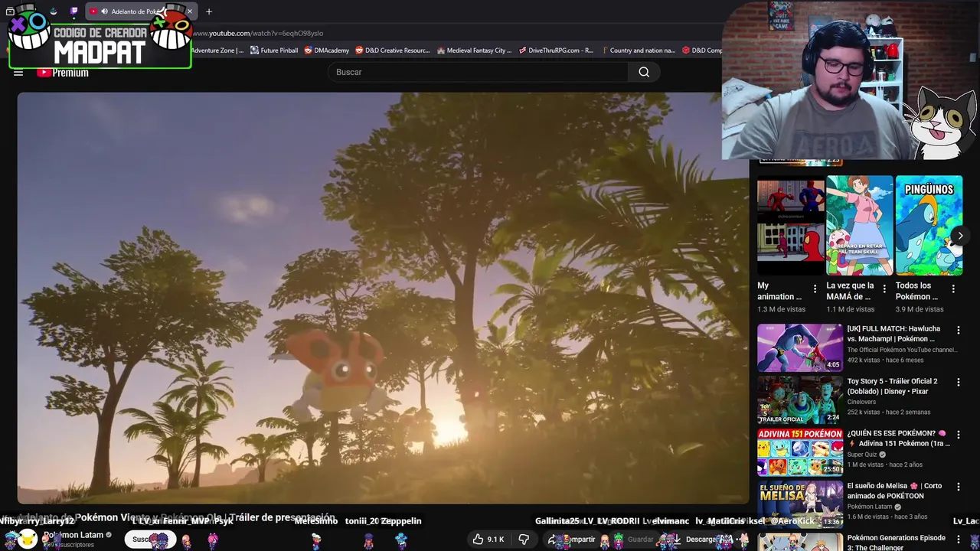Viewport: 980px width, 551px height.
Task: Open the DriveThruRPG.com bookmark
Action: (x=556, y=51)
